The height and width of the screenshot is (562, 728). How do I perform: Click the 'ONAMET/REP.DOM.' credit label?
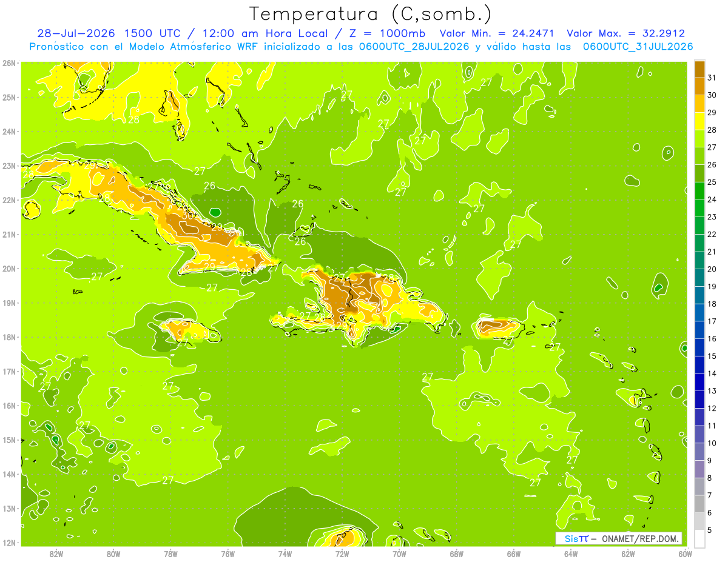tap(640, 538)
